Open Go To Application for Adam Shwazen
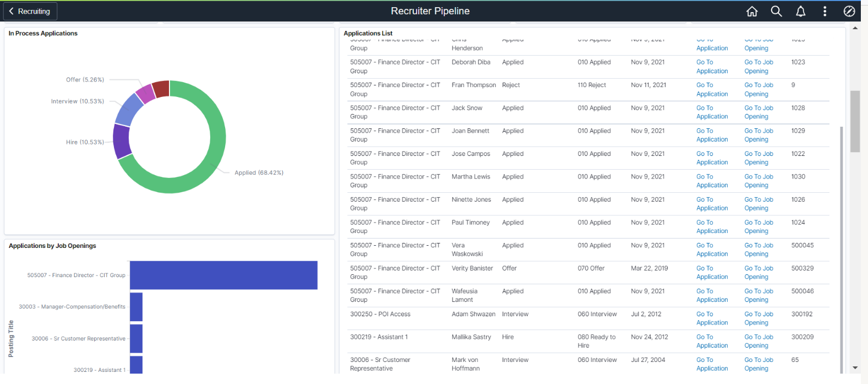The height and width of the screenshot is (384, 868). (x=712, y=318)
